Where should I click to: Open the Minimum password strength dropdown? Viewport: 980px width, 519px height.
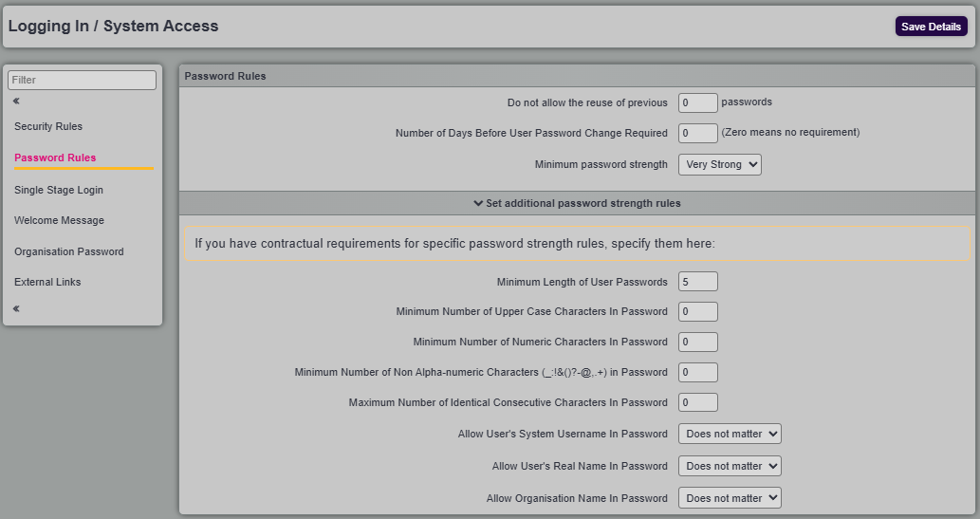[x=719, y=164]
